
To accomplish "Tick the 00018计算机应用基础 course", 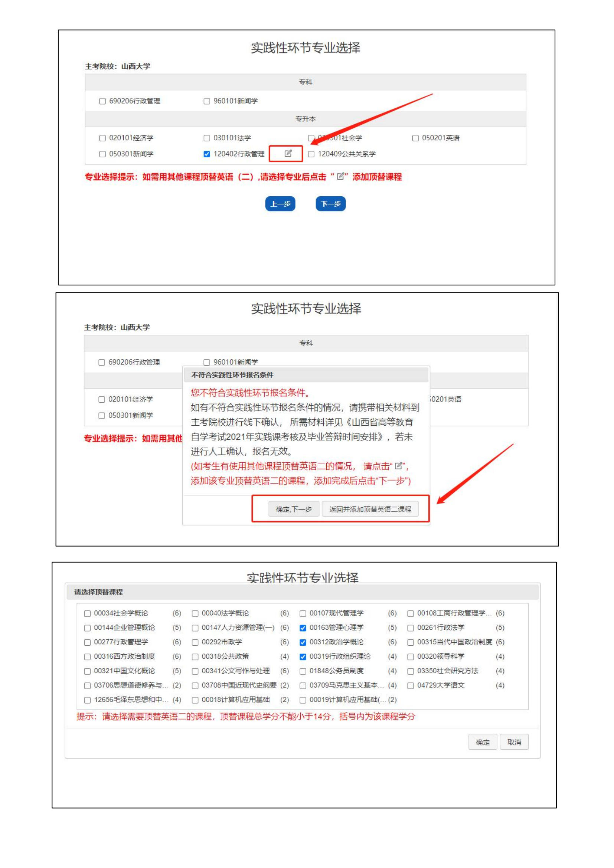I will tap(195, 700).
